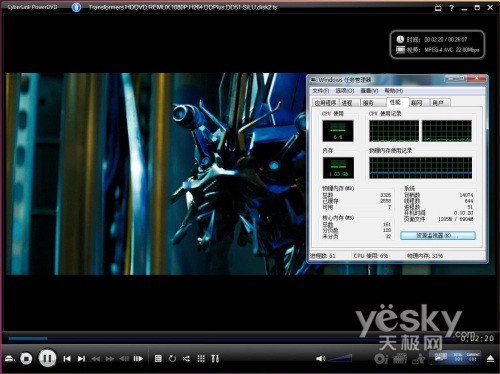Click the blue update arrow icon
Screen dimensions: 500x374
[76, 7]
